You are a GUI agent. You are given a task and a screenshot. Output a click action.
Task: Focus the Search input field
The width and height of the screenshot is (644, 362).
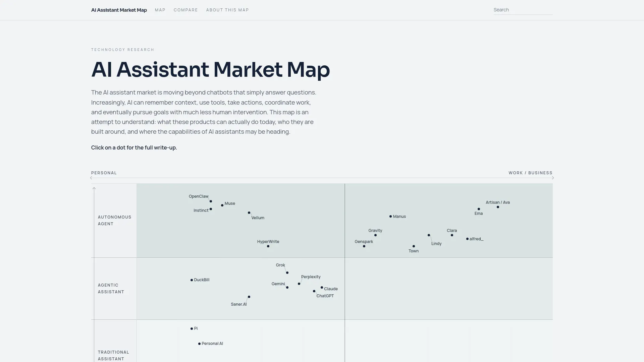[x=523, y=10]
